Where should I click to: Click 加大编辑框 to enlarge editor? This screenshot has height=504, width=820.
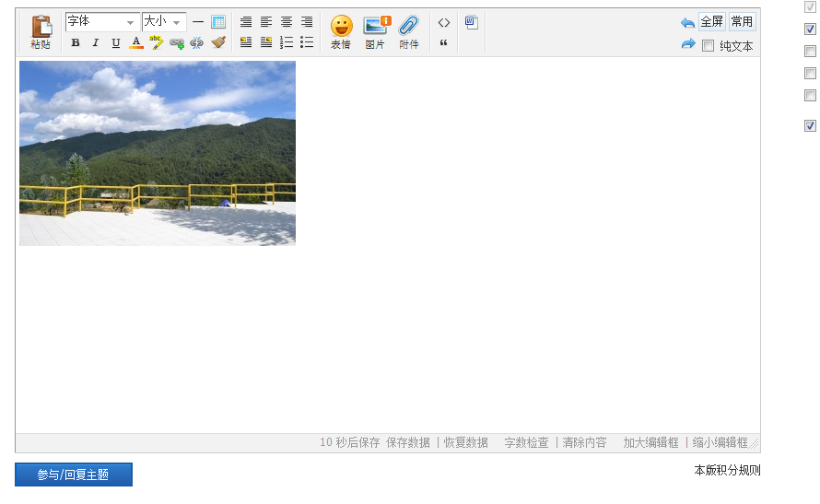(650, 443)
